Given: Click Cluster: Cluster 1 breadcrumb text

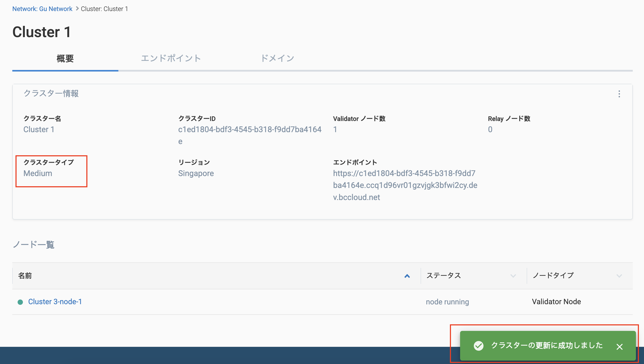Looking at the screenshot, I should pyautogui.click(x=105, y=9).
